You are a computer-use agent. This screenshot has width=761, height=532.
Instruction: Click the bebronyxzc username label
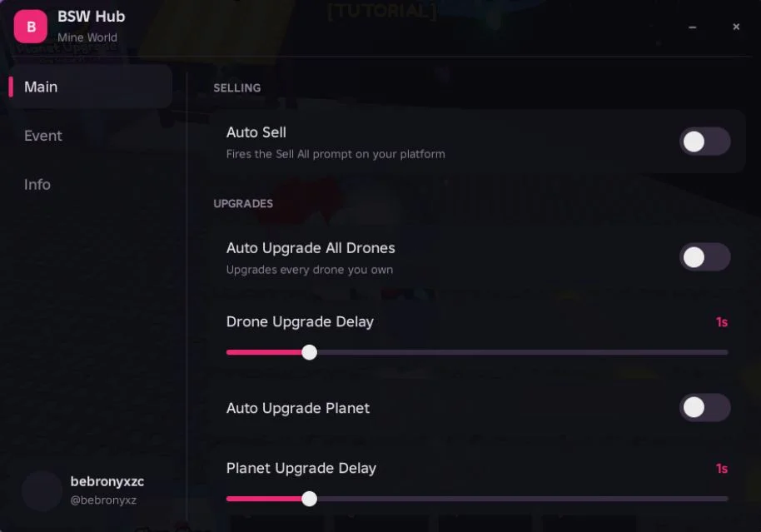coord(107,481)
